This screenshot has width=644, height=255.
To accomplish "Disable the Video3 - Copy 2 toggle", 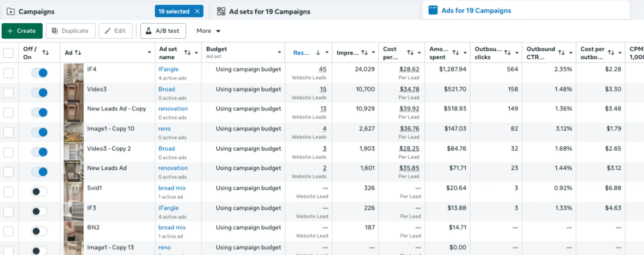I will click(39, 152).
